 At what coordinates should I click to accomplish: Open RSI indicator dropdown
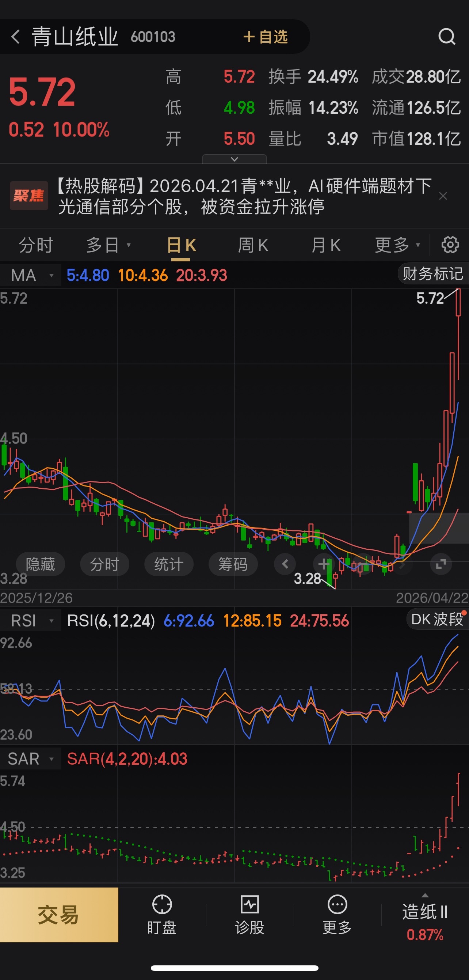coord(31,621)
